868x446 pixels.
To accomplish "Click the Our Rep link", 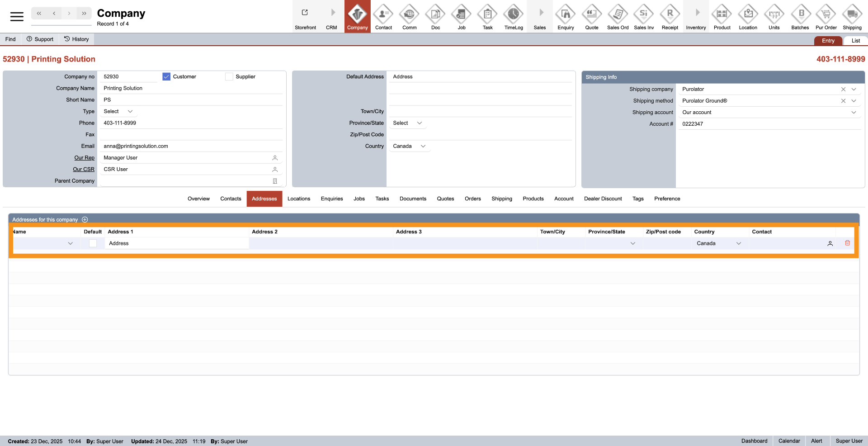I will click(84, 158).
